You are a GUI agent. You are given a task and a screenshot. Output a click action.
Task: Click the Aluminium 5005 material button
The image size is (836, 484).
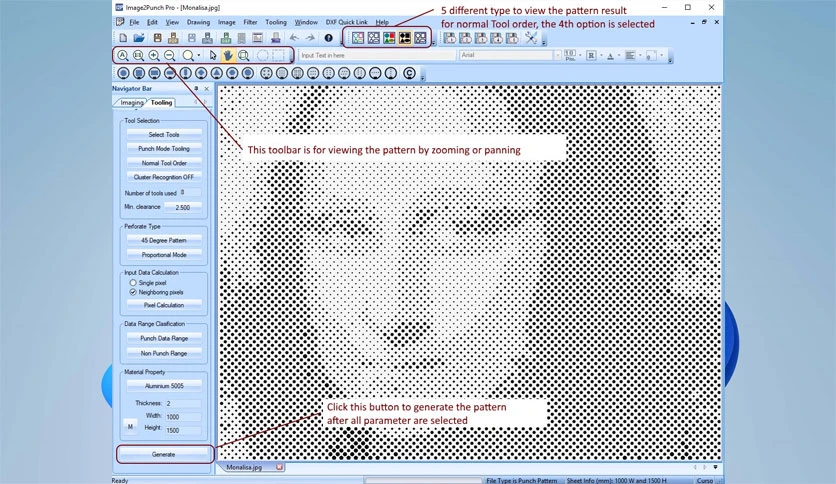(x=164, y=386)
